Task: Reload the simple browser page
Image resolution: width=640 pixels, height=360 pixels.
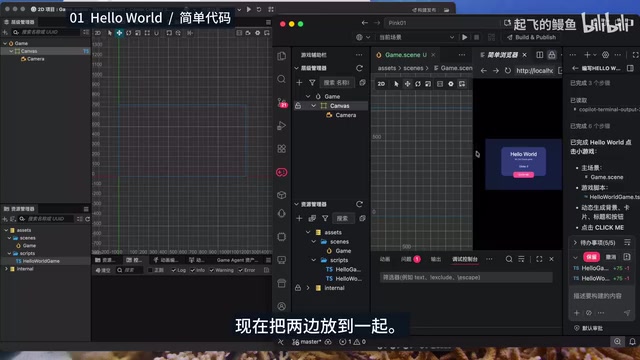Action: (x=508, y=71)
